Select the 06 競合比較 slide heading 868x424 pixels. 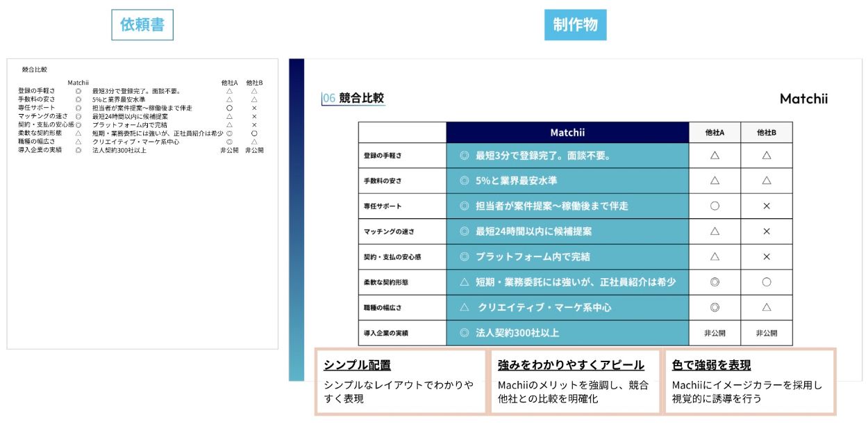(353, 98)
